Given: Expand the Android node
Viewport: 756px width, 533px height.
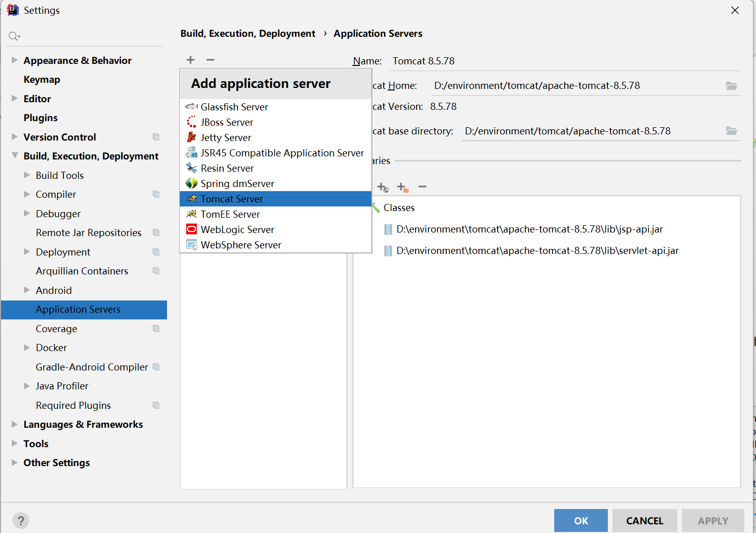Looking at the screenshot, I should click(x=27, y=290).
